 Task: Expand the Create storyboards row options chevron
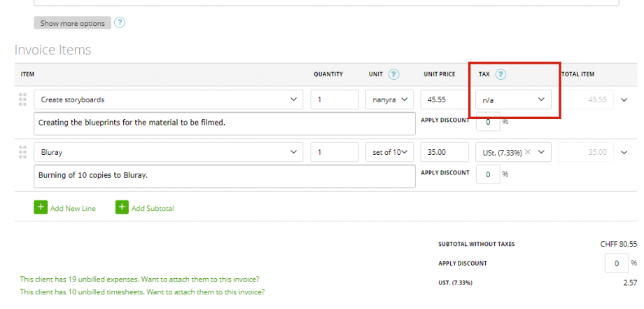coord(624,100)
